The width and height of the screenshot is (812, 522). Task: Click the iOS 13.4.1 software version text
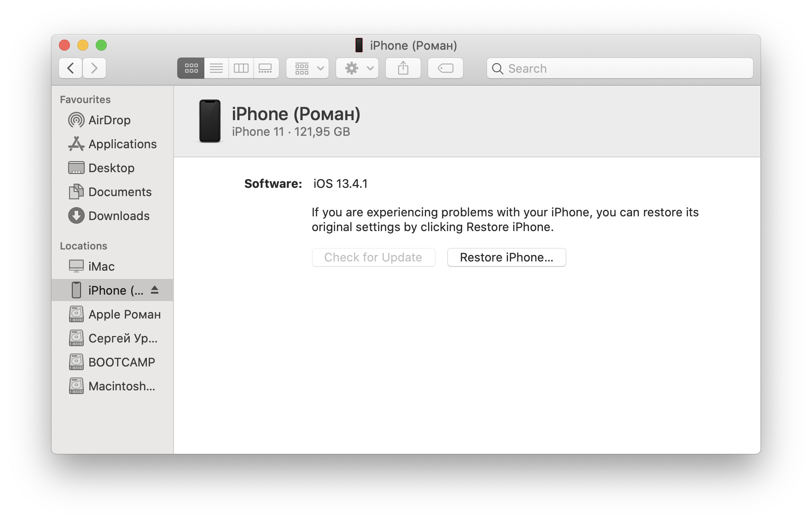point(341,184)
